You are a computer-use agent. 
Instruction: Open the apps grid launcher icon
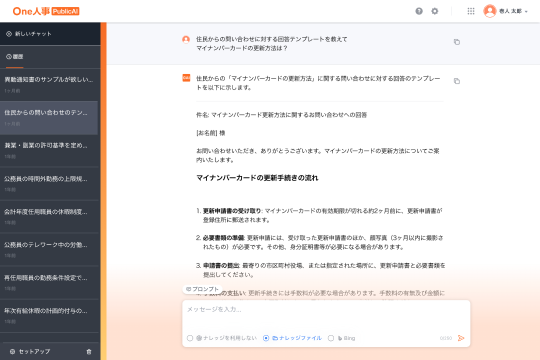pos(471,11)
